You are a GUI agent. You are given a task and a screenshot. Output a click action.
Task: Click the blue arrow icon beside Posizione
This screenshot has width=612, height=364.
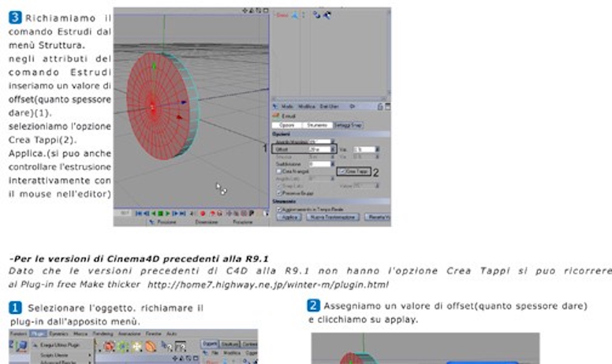point(152,222)
